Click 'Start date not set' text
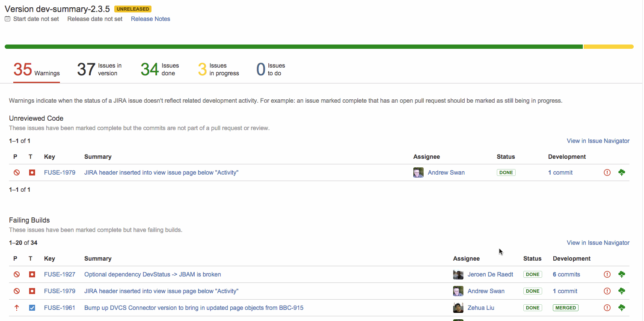This screenshot has height=321, width=644. 36,19
